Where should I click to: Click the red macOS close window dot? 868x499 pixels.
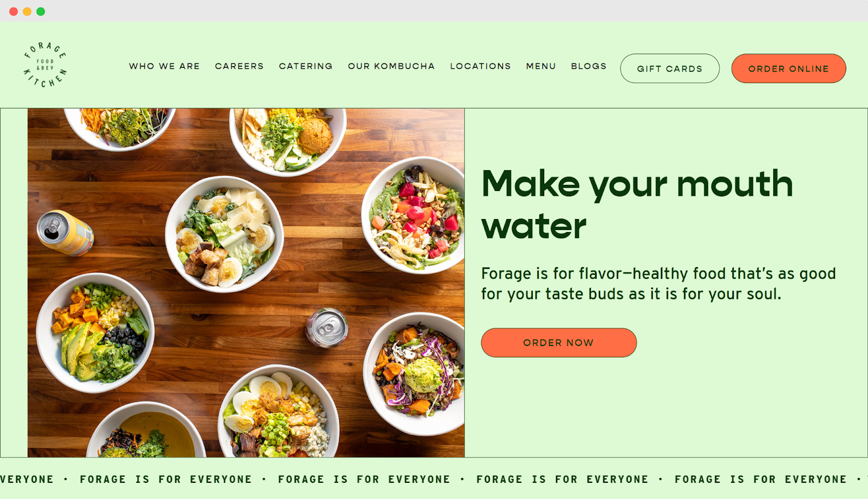pos(14,11)
